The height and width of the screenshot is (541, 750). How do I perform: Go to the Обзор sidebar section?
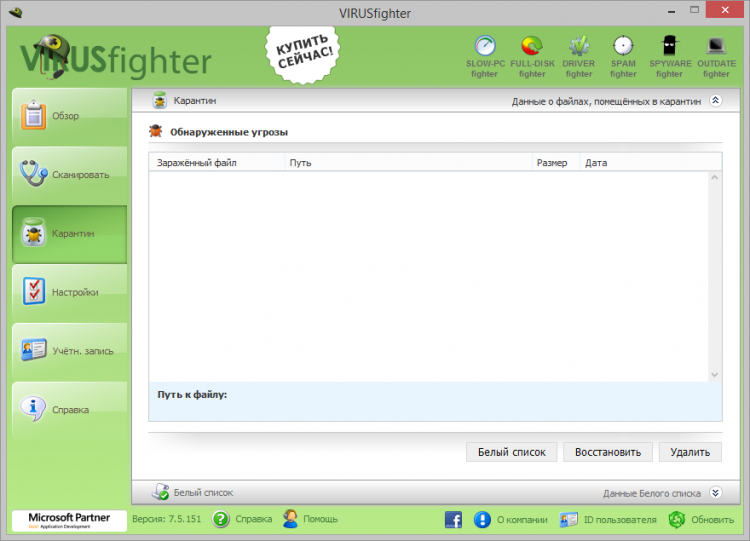point(69,116)
